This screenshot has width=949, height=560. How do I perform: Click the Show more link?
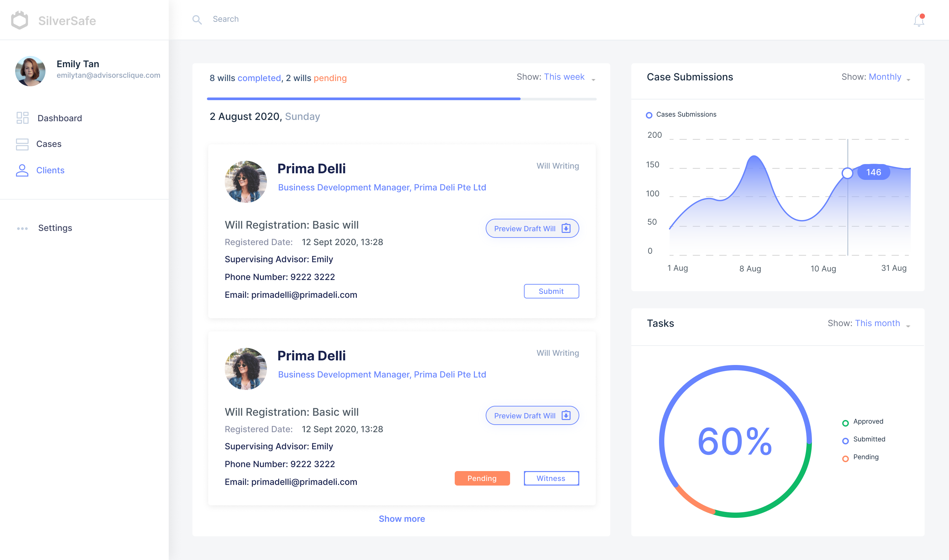point(402,519)
